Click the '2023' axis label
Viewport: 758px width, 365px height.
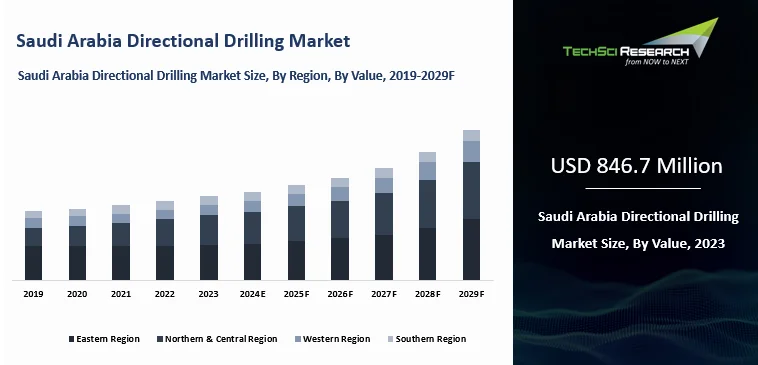click(209, 294)
